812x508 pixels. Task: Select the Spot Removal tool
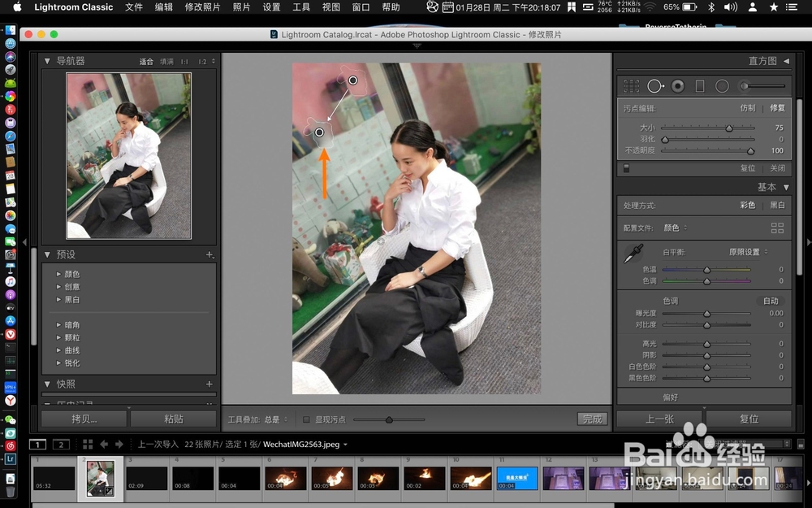pos(655,85)
